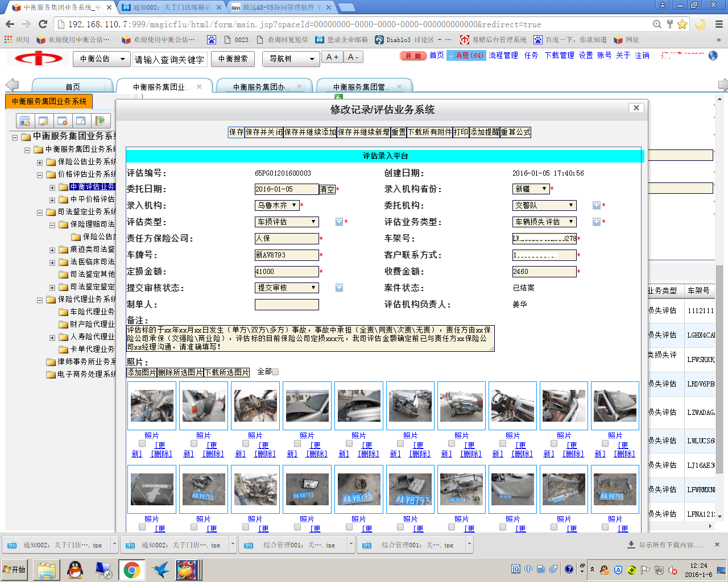Open QQ penguin icon in taskbar
The width and height of the screenshot is (728, 582).
[x=75, y=569]
